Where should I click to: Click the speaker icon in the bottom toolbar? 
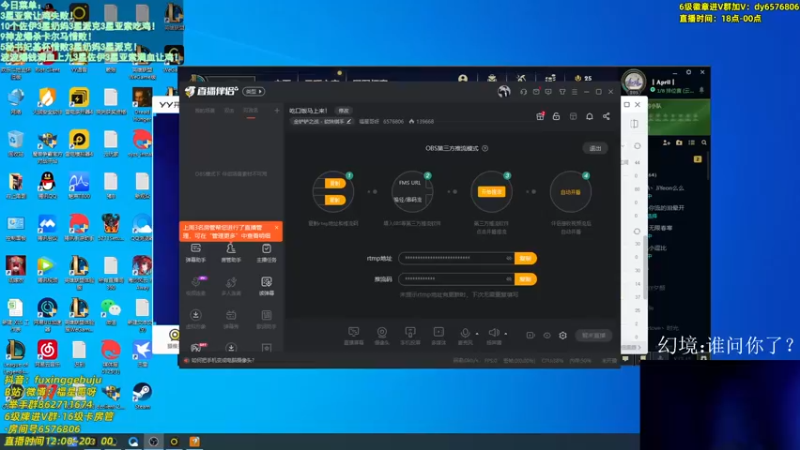point(493,333)
